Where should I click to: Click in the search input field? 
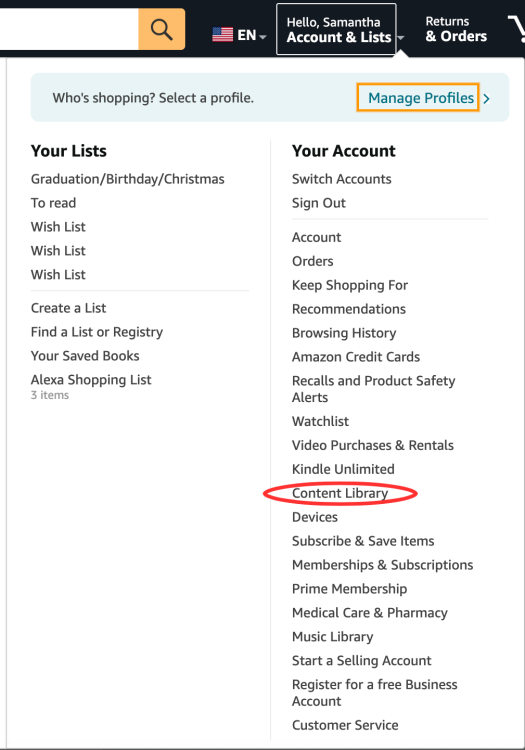point(69,29)
